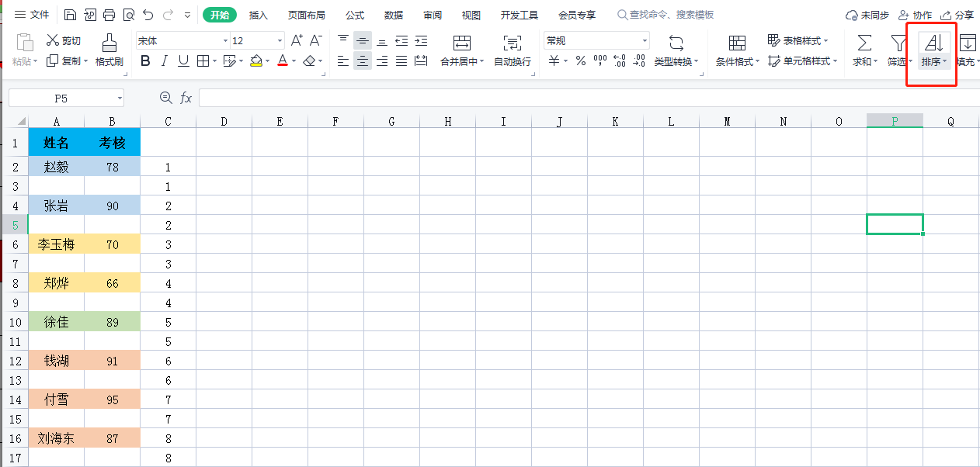Open the File (文件) menu
The image size is (980, 467).
pyautogui.click(x=33, y=15)
